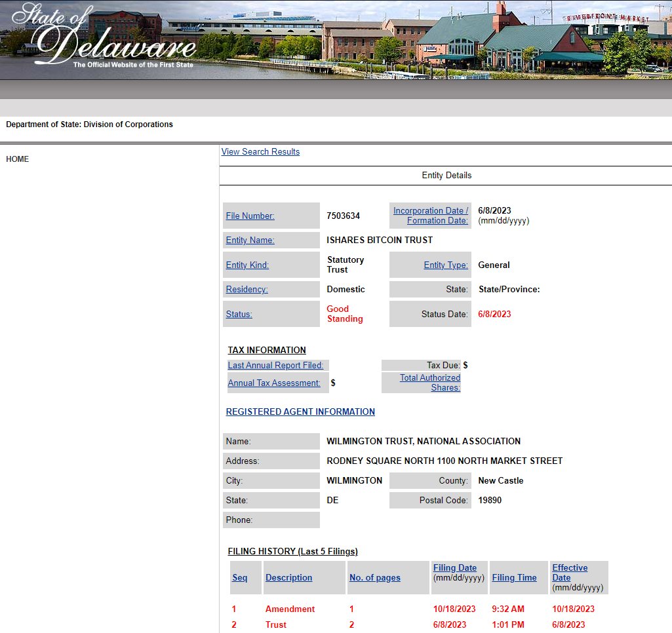Screen dimensions: 672x633
Task: Click postal code 19890
Action: [490, 500]
